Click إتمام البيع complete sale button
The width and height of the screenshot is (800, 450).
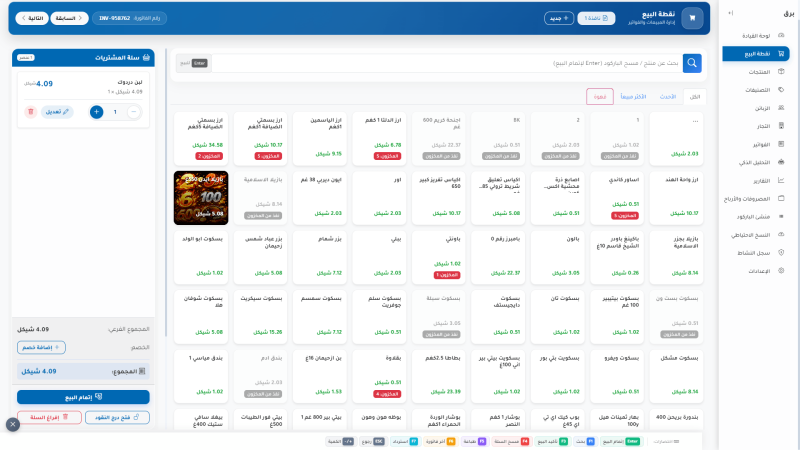tap(83, 397)
